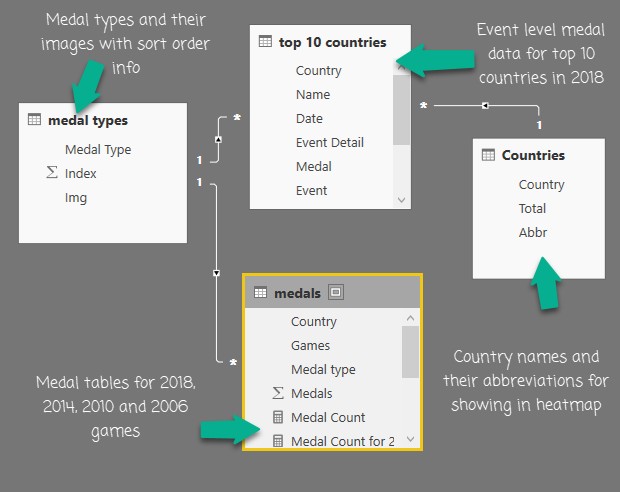
Task: Click the medal types table icon
Action: [x=35, y=121]
